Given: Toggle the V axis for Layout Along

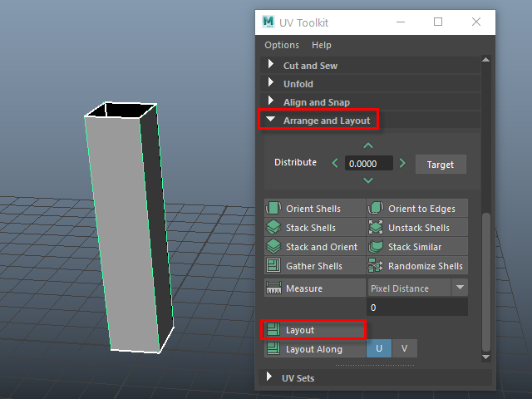Looking at the screenshot, I should (404, 349).
